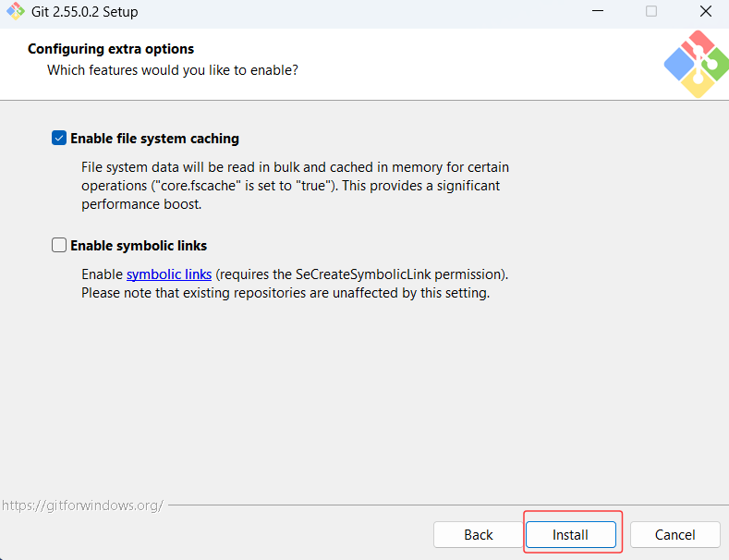This screenshot has height=560, width=729.
Task: Enable file system caching checkbox
Action: pyautogui.click(x=59, y=138)
